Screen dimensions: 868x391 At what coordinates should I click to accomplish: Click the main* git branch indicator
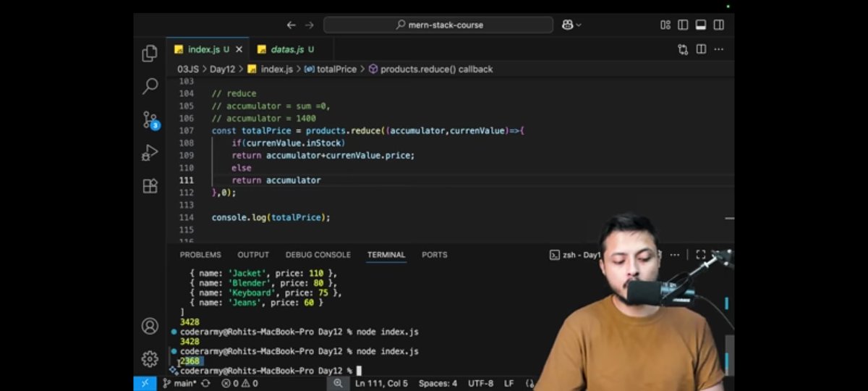[x=179, y=383]
